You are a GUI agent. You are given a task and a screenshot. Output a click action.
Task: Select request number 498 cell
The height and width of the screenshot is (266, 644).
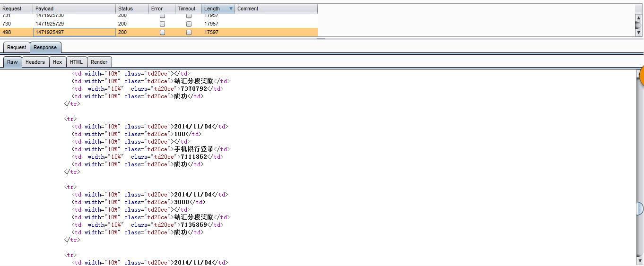17,32
